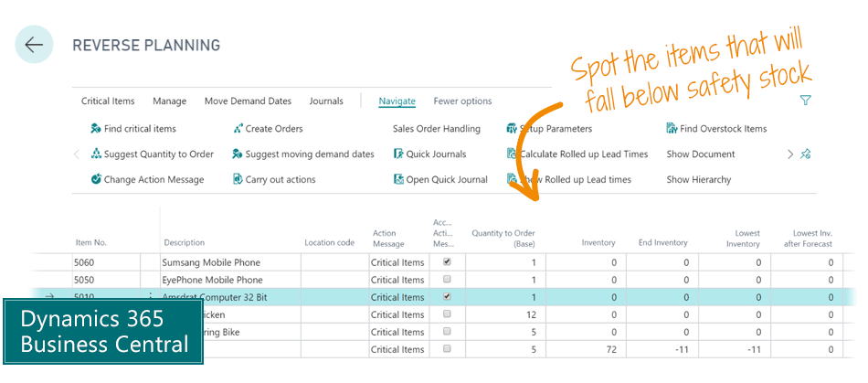Click the Open Quick Journal icon

coord(398,180)
